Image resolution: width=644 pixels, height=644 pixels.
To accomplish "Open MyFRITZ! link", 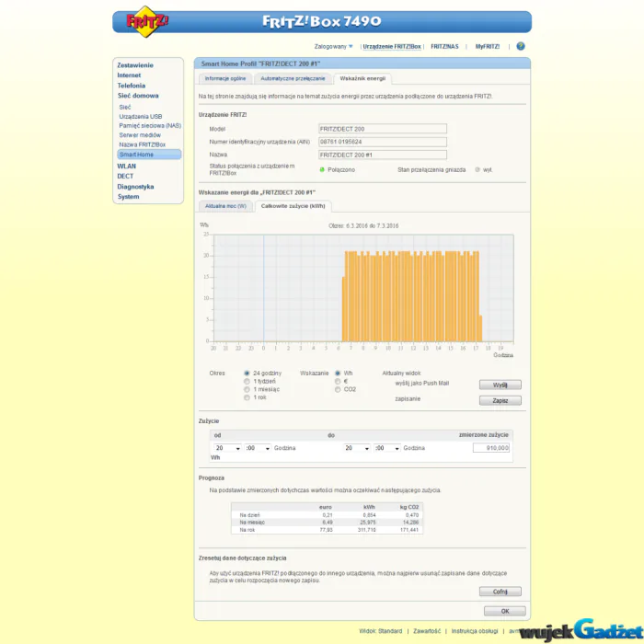I will 488,46.
